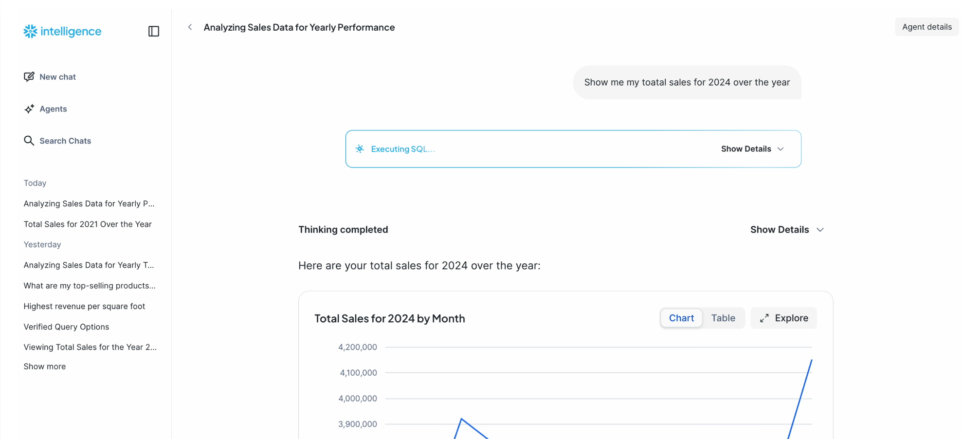
Task: Click the Agents sparkle icon
Action: 29,109
